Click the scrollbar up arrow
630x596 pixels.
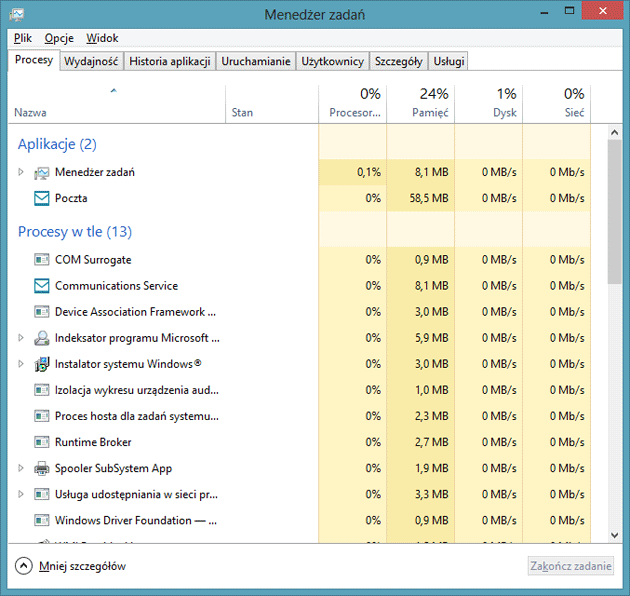click(614, 132)
